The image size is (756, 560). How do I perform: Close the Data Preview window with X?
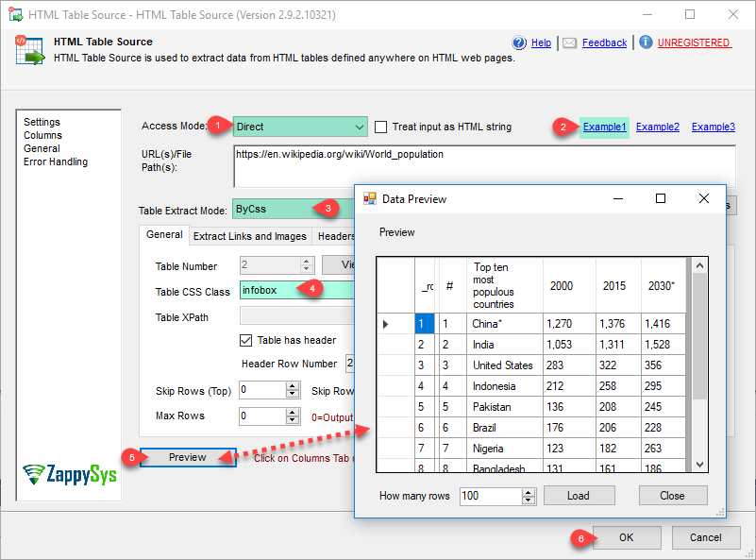pyautogui.click(x=704, y=198)
